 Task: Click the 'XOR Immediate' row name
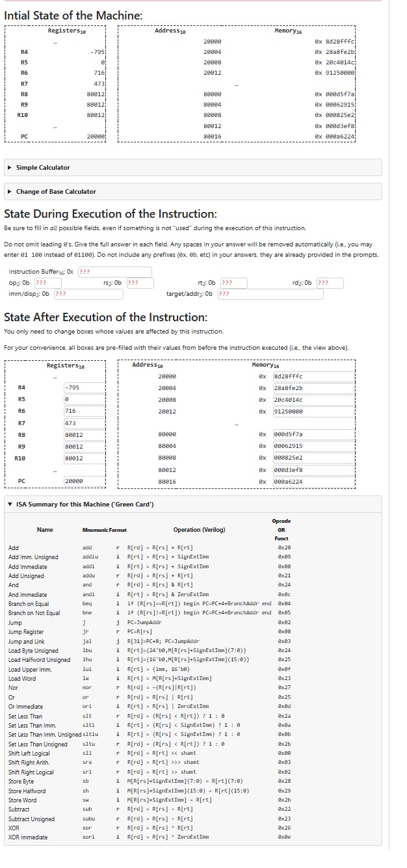coord(28,837)
